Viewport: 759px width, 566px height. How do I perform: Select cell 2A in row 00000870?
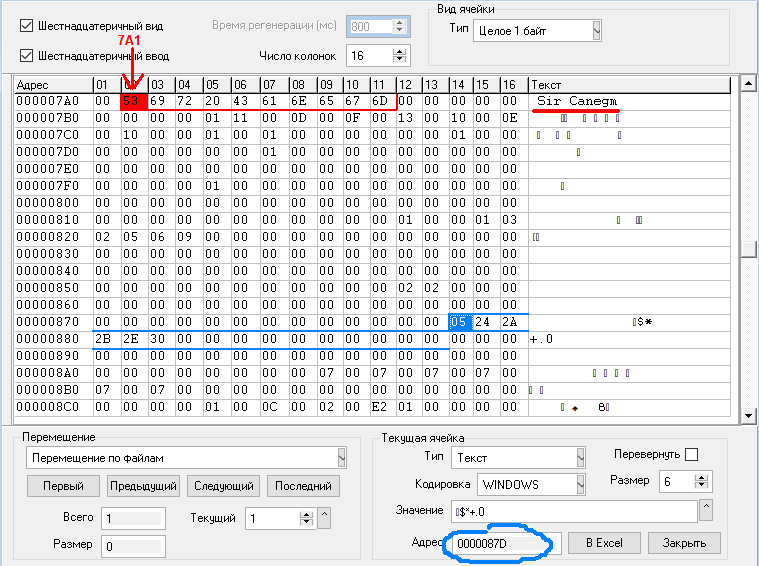(x=513, y=322)
